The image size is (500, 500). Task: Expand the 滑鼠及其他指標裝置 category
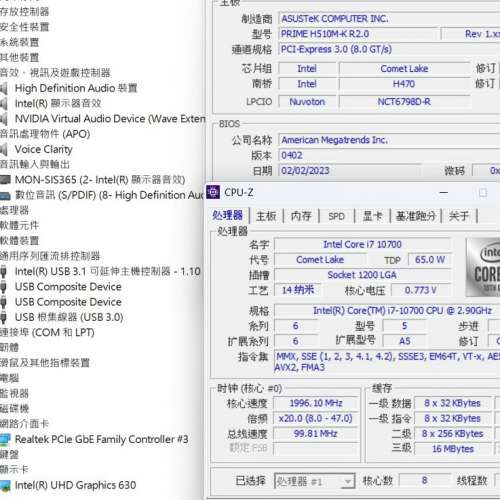[x=45, y=363]
